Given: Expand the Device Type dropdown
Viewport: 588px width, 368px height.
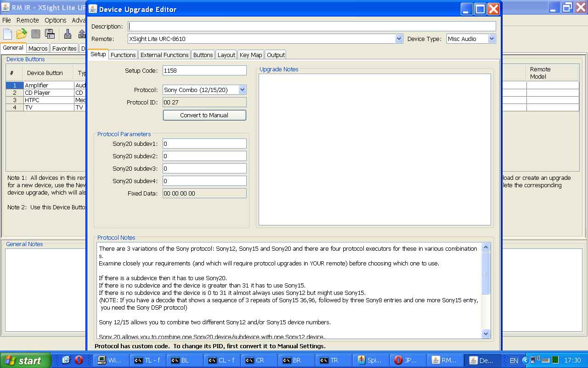Looking at the screenshot, I should click(x=492, y=39).
